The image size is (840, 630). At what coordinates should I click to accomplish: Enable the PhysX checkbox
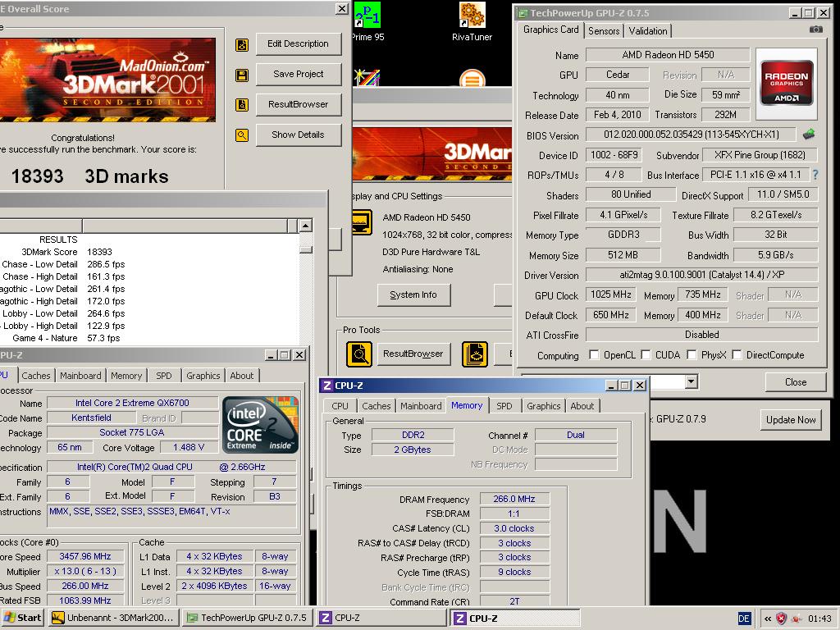[691, 354]
